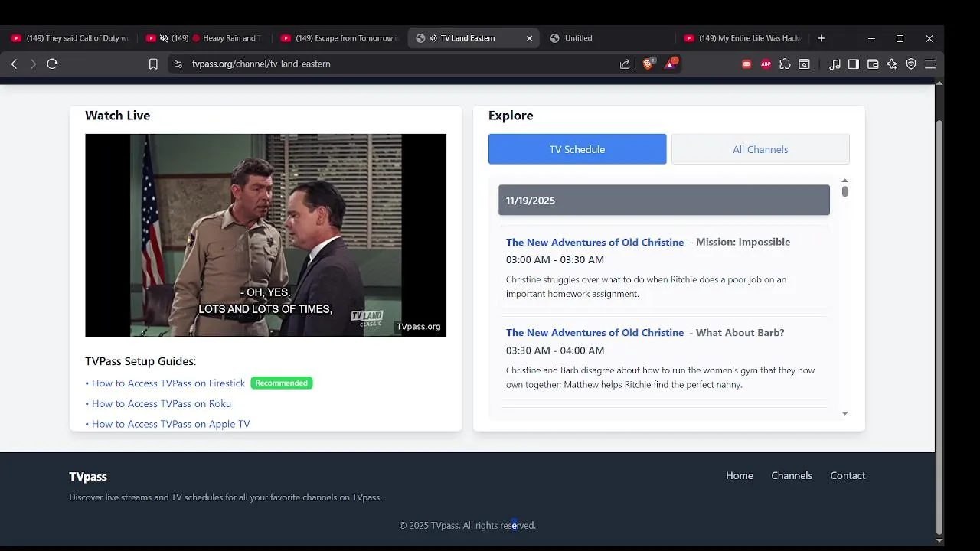Go forward using the browser forward arrow
Image resolution: width=980 pixels, height=551 pixels.
(33, 64)
